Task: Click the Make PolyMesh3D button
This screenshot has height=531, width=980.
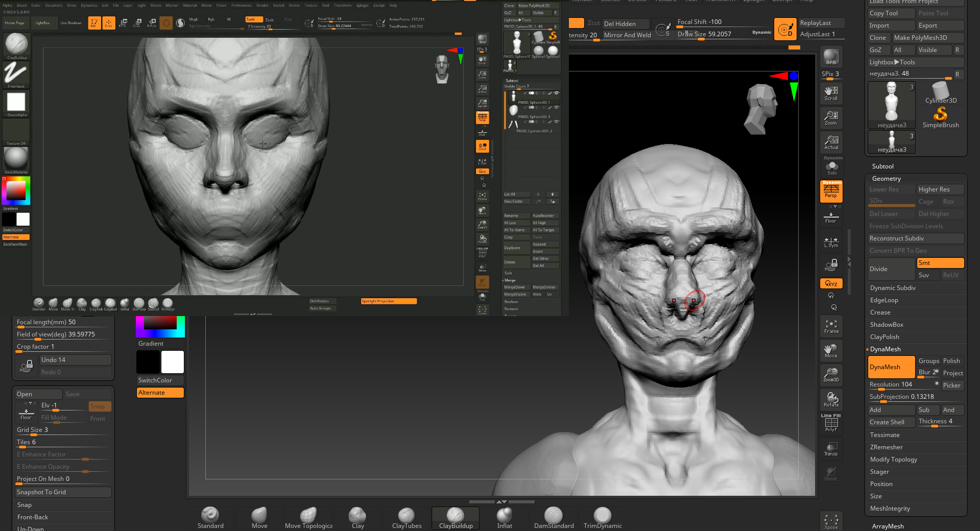Action: click(927, 38)
